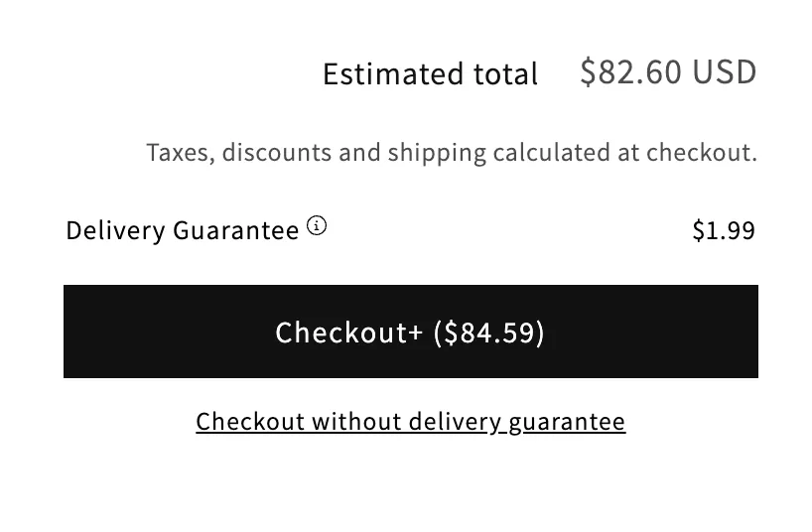The width and height of the screenshot is (812, 532).
Task: Click the USD currency text in total
Action: pos(725,72)
